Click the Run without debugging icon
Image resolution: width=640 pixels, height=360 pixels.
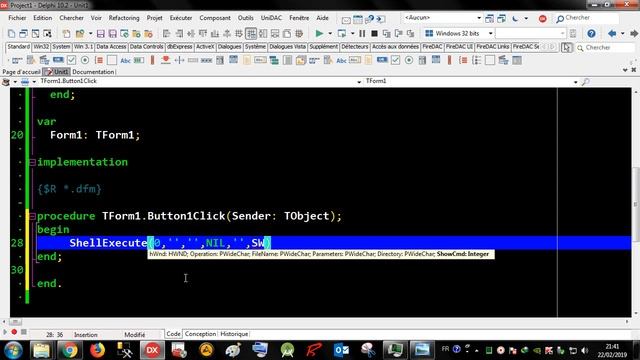(x=342, y=33)
